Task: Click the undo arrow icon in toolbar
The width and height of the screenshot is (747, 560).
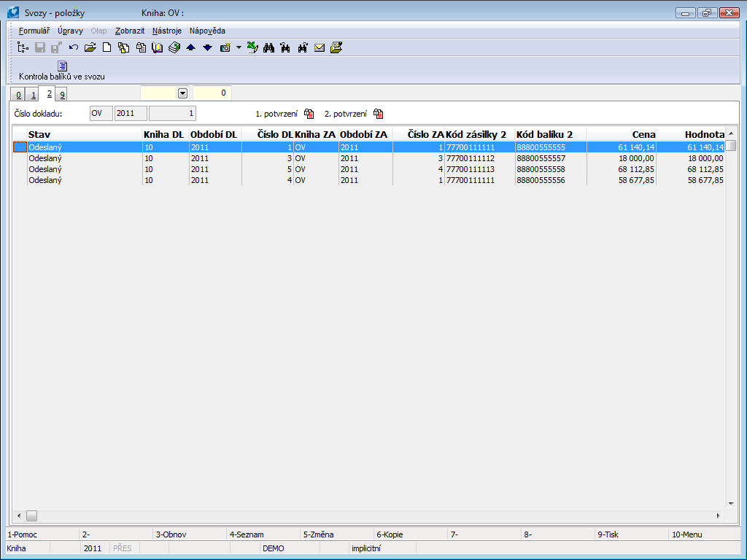Action: point(74,48)
